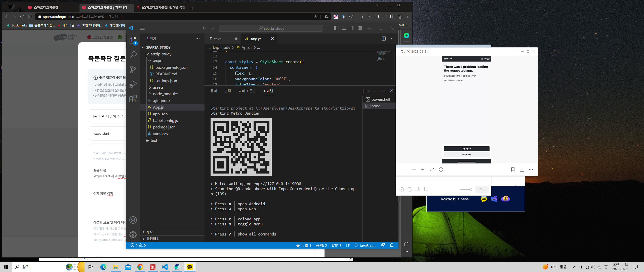
Task: Select the App.js editor tab
Action: (259, 39)
